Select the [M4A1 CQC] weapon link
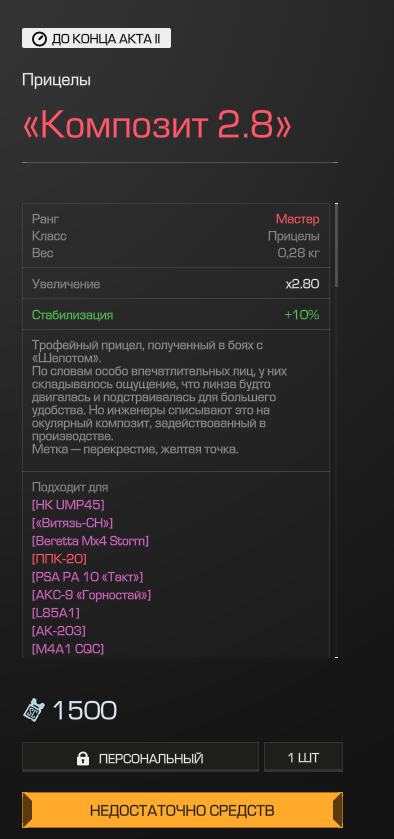This screenshot has width=394, height=839. (x=68, y=649)
